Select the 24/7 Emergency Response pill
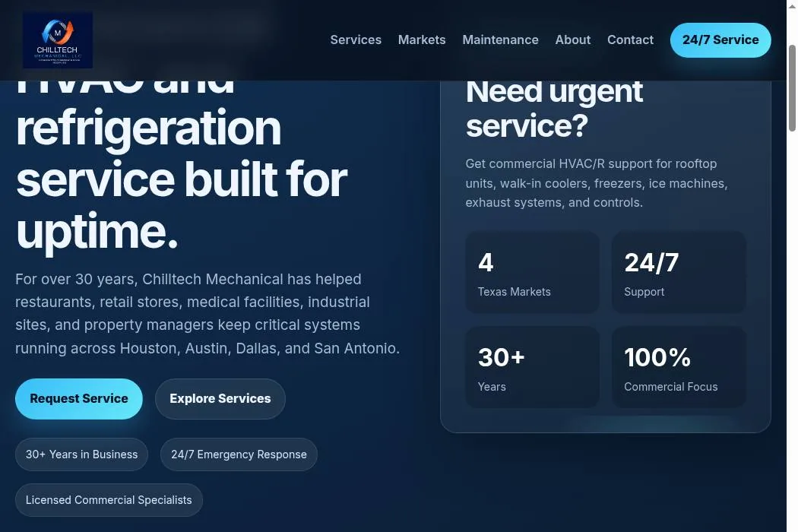798x532 pixels. [x=239, y=454]
